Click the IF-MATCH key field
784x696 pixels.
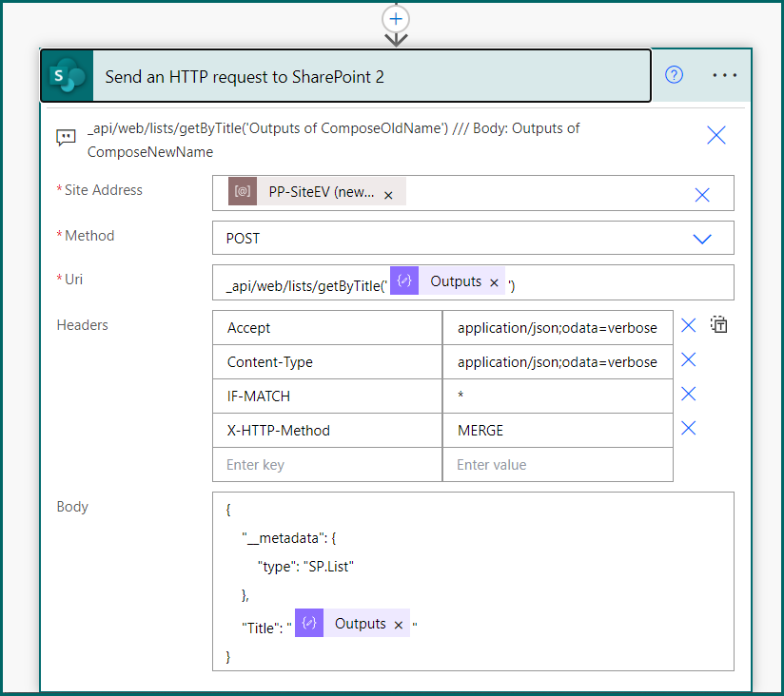point(327,396)
